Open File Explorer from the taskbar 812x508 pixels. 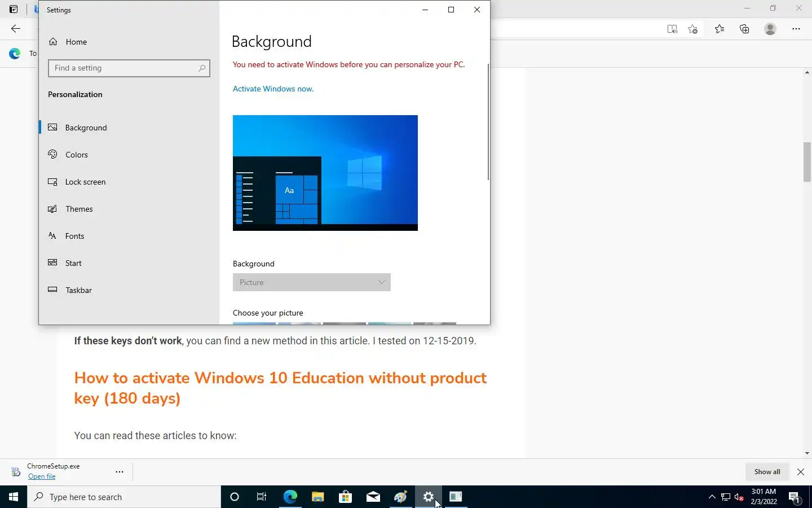pyautogui.click(x=318, y=497)
